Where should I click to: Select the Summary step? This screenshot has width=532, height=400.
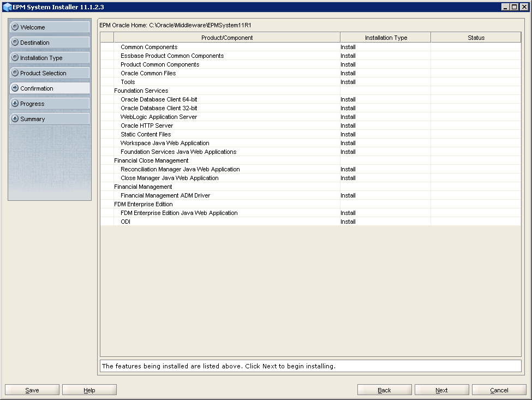point(50,119)
